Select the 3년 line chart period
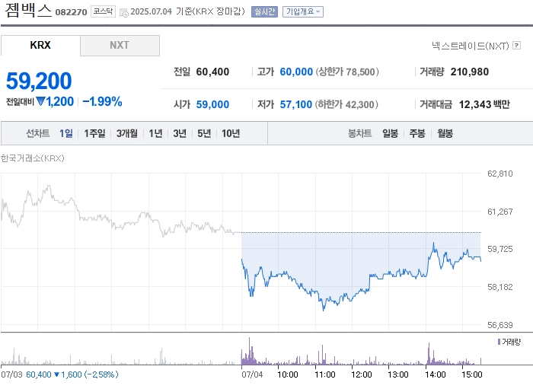The width and height of the screenshot is (533, 392). (180, 133)
